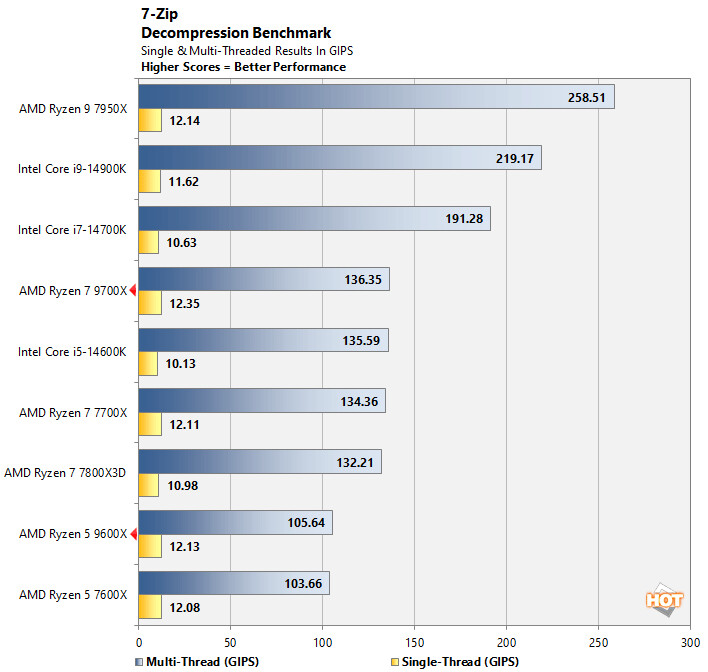Click the 10.63 single-thread value

point(182,243)
